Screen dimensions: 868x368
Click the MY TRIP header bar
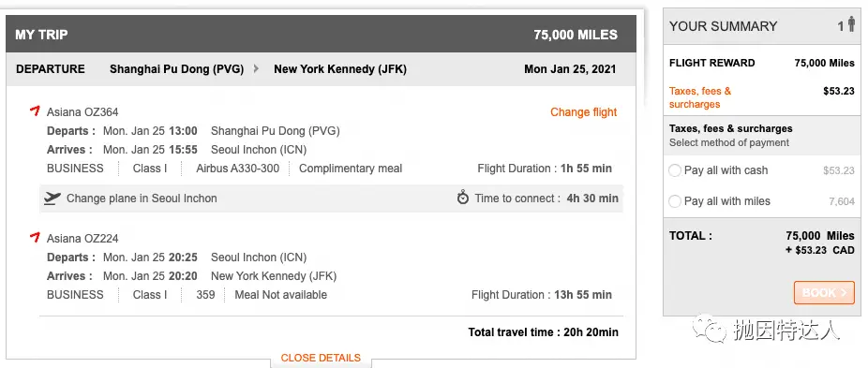(321, 35)
